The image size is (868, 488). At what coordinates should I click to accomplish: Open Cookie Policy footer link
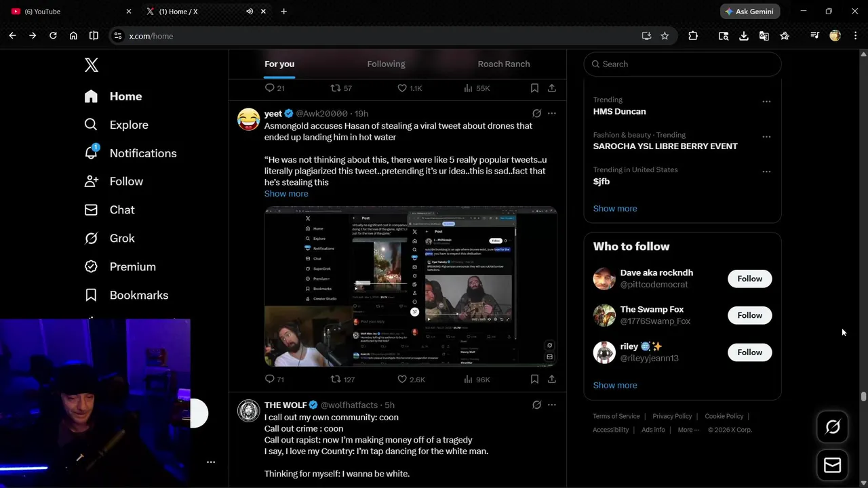[724, 416]
